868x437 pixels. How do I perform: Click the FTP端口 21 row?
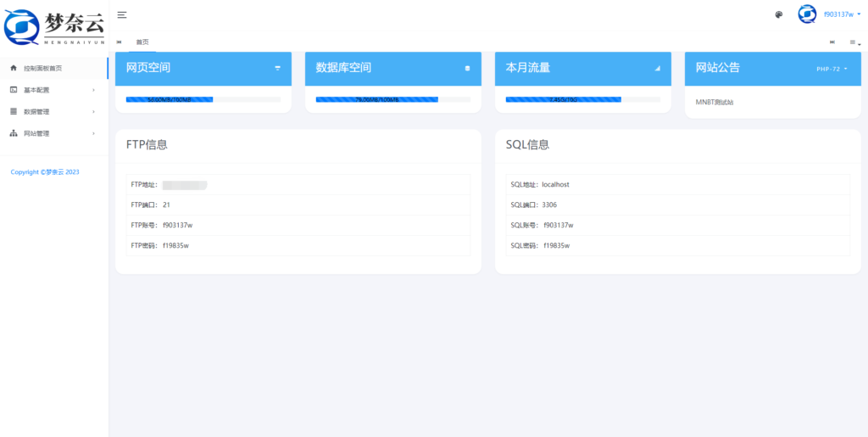(x=298, y=205)
